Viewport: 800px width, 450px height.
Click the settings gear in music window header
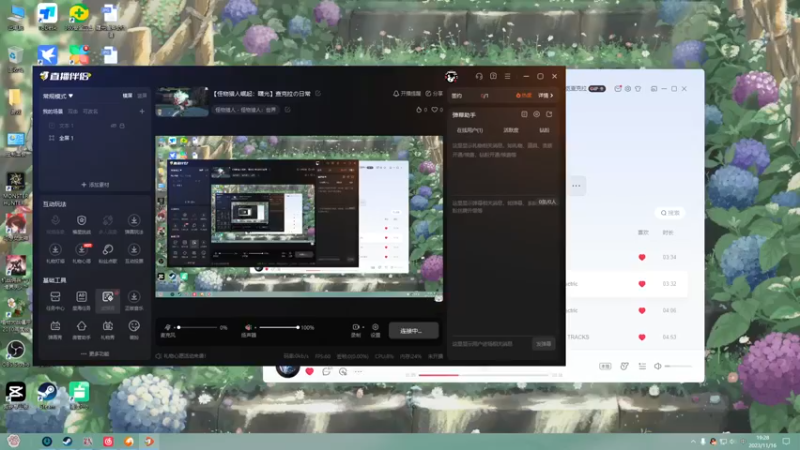point(628,89)
